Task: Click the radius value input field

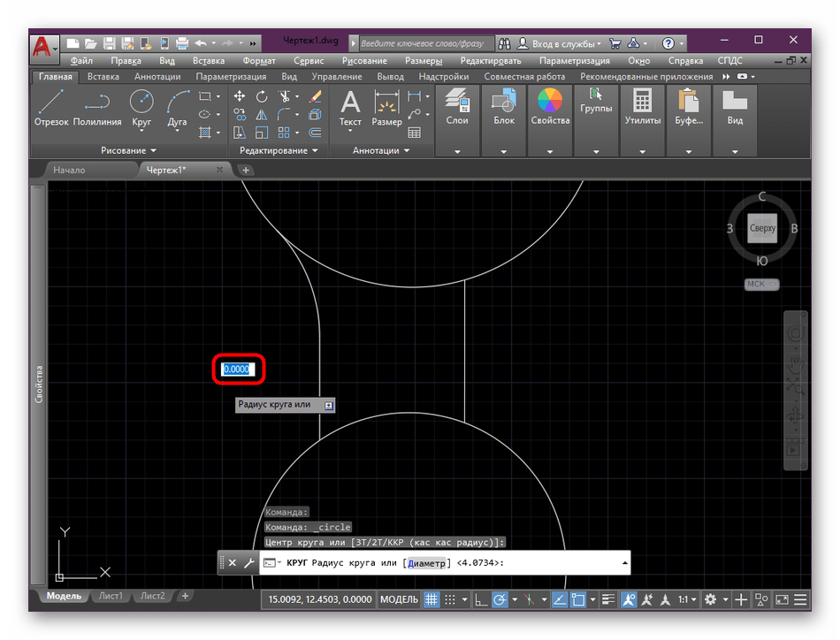Action: 237,370
